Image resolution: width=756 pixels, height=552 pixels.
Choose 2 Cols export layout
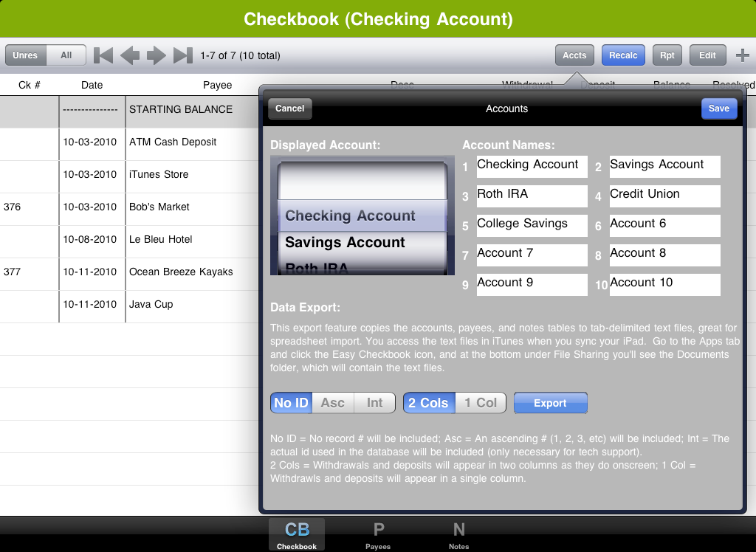[x=429, y=402]
